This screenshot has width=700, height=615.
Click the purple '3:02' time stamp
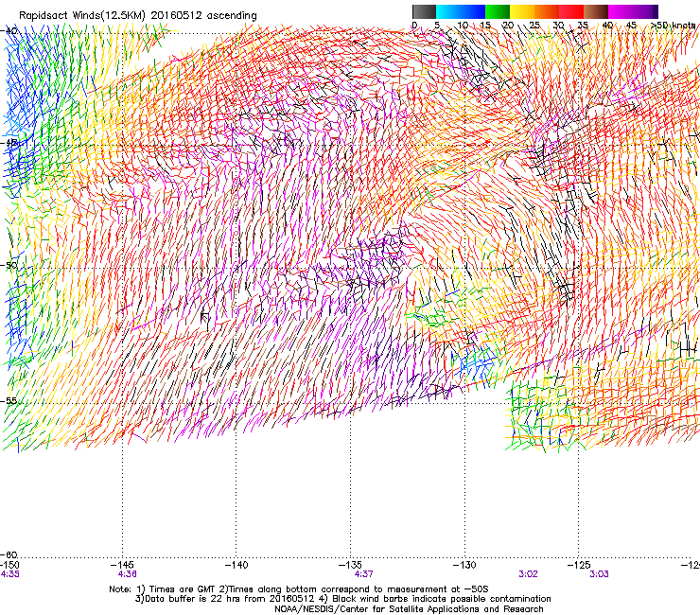[528, 574]
